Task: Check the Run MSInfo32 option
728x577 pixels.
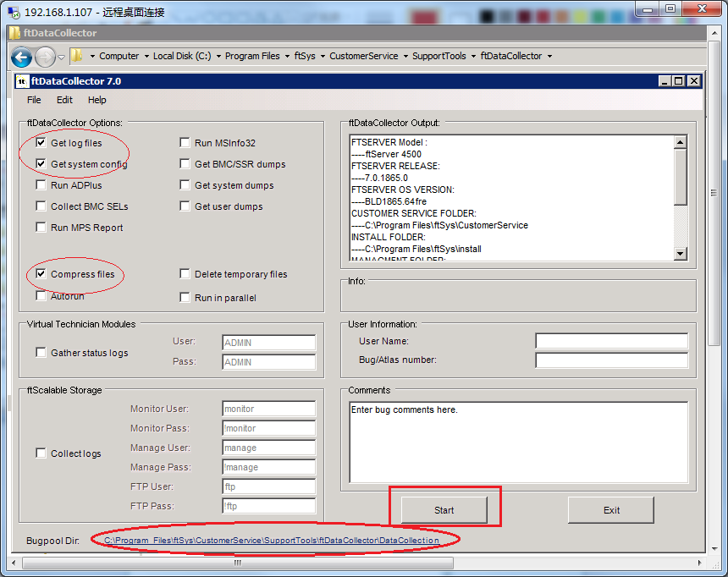Action: tap(185, 142)
